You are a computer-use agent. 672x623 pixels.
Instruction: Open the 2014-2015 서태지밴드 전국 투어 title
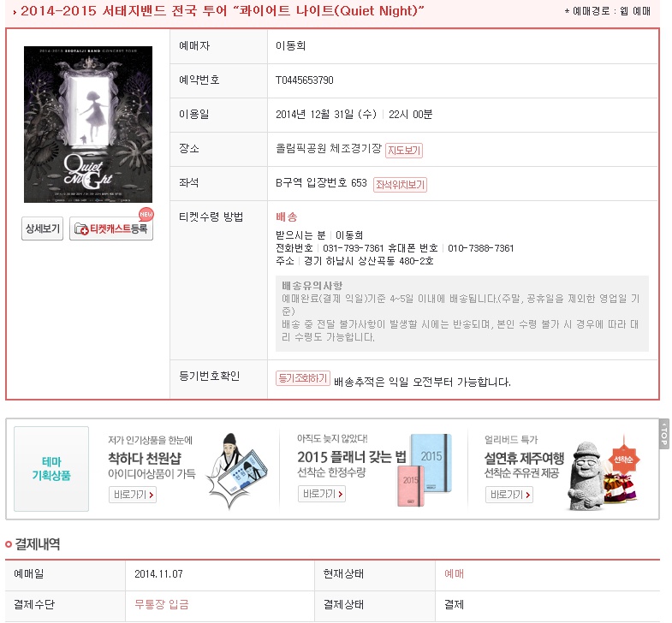[x=222, y=11]
